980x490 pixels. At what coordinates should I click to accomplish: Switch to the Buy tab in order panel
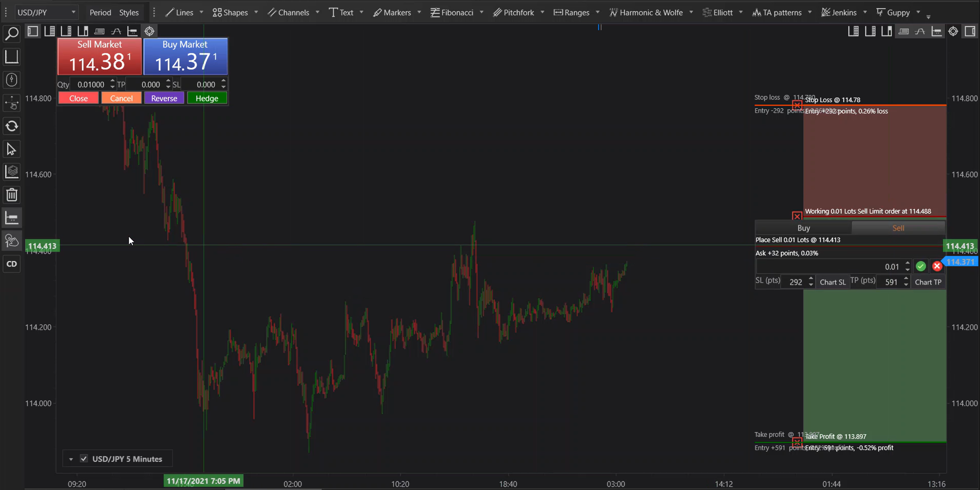pyautogui.click(x=803, y=228)
